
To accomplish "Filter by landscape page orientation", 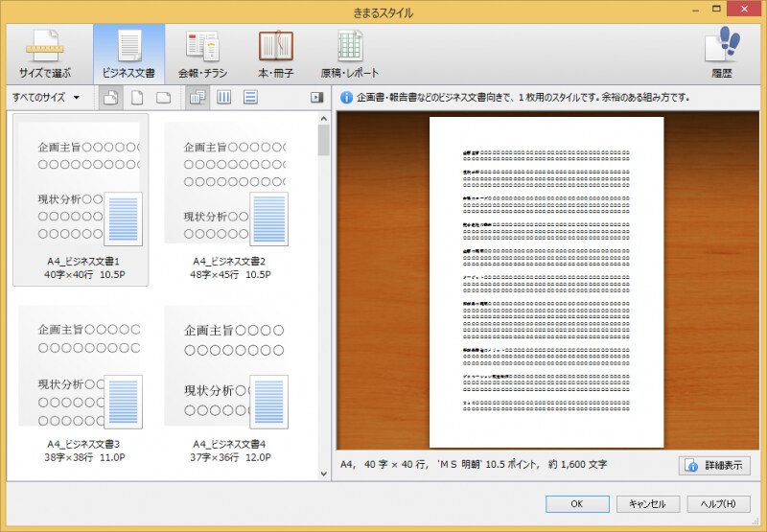I will click(x=163, y=98).
